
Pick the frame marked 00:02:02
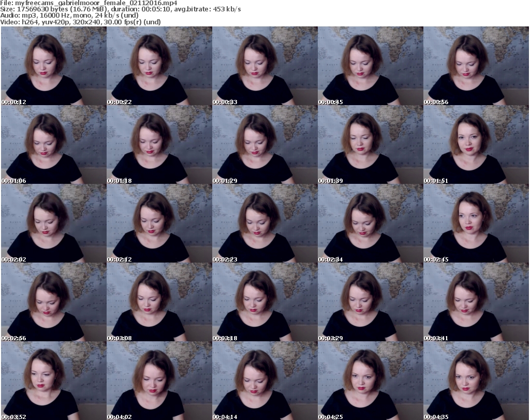tap(53, 223)
